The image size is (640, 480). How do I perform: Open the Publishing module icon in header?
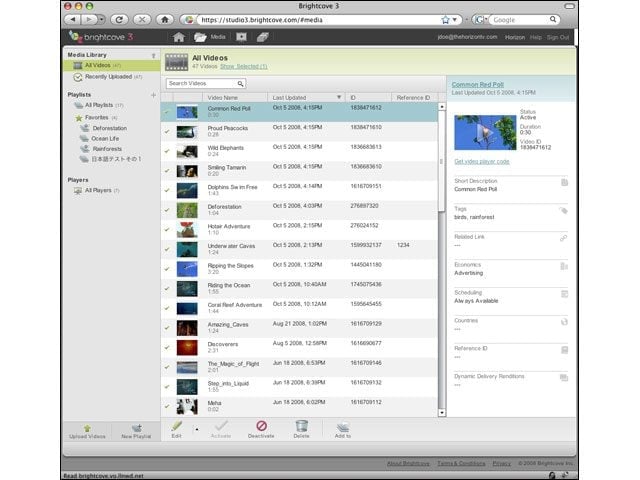coord(242,37)
